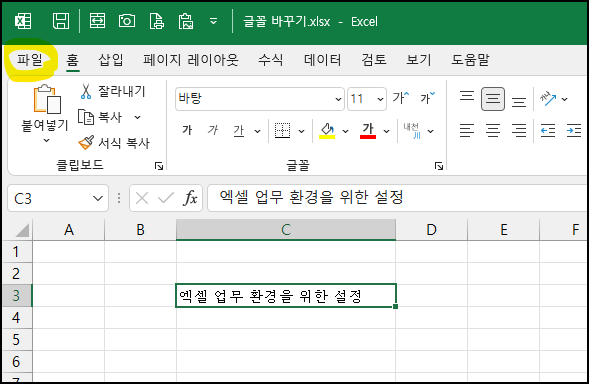Expand the orientation dropdown arrow

[564, 99]
